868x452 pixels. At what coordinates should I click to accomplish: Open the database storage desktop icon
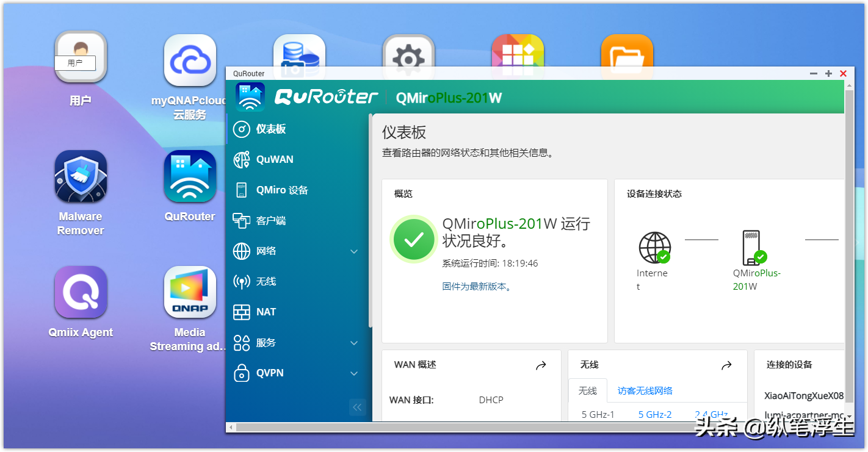coord(299,51)
